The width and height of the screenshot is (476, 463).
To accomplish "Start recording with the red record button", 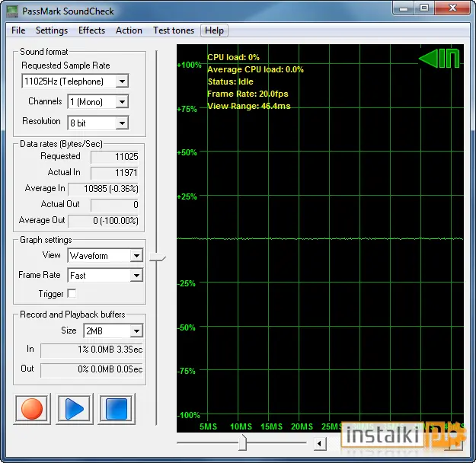I will (32, 409).
